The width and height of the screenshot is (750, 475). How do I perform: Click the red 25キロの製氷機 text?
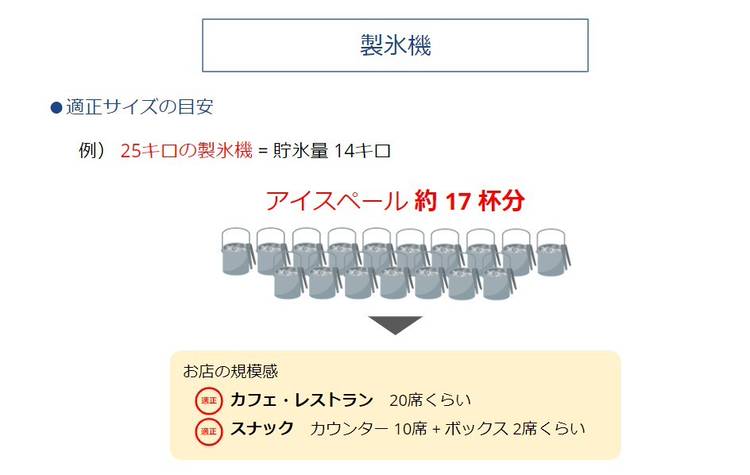pyautogui.click(x=186, y=151)
